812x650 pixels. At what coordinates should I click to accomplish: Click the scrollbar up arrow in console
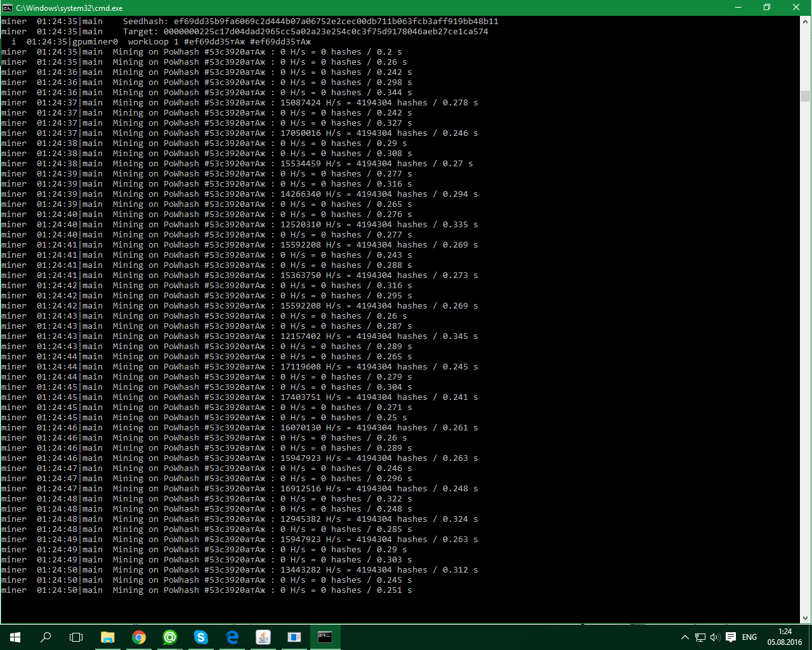pos(806,22)
